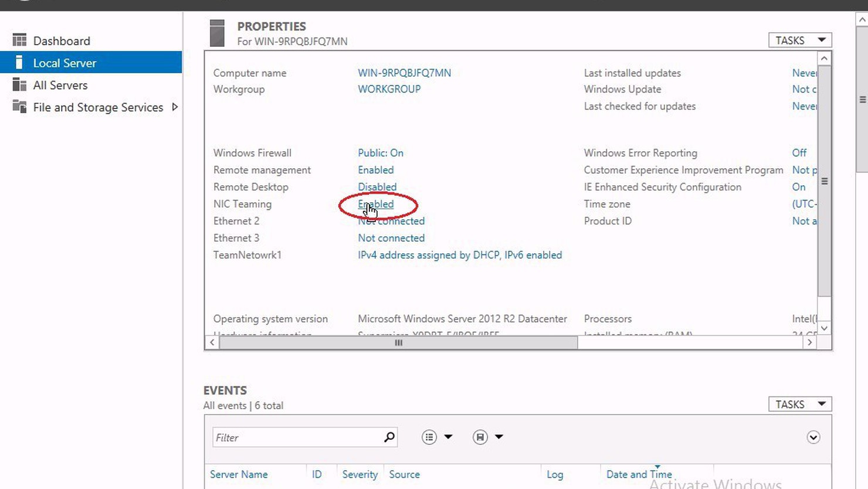Expand the File and Storage Services arrow
Screen dimensions: 868x489
(175, 107)
